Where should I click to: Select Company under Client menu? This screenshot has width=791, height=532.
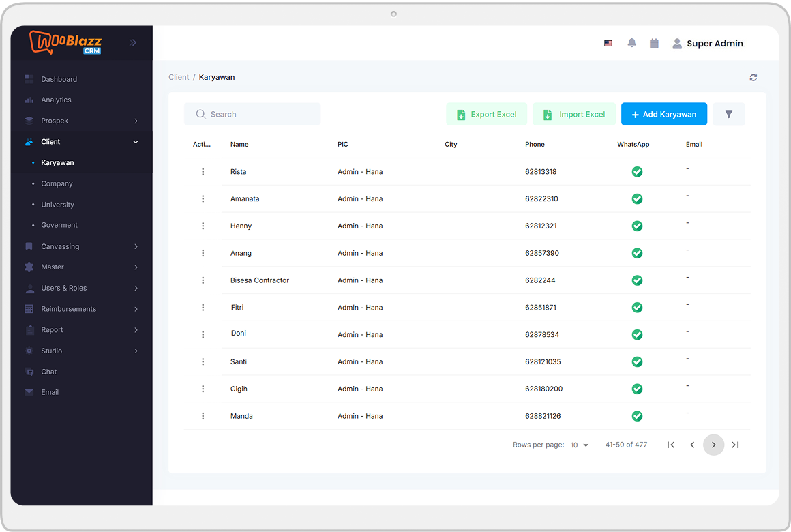pyautogui.click(x=57, y=183)
